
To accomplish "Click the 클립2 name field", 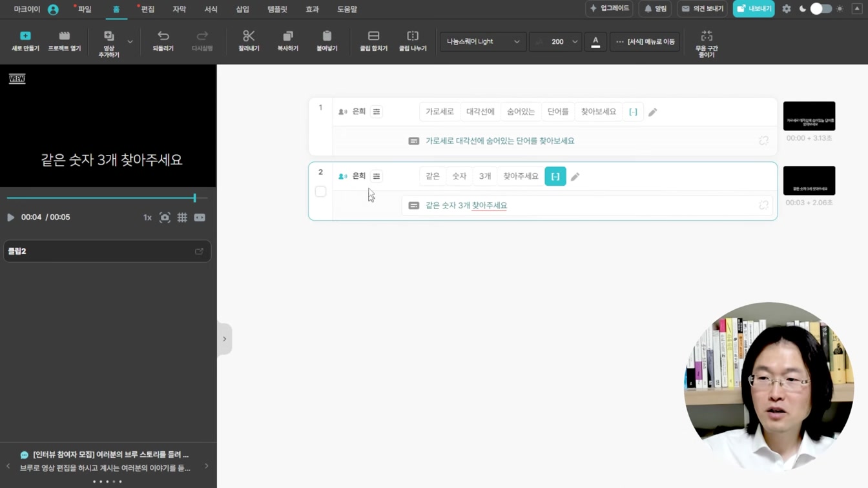I will click(x=107, y=251).
